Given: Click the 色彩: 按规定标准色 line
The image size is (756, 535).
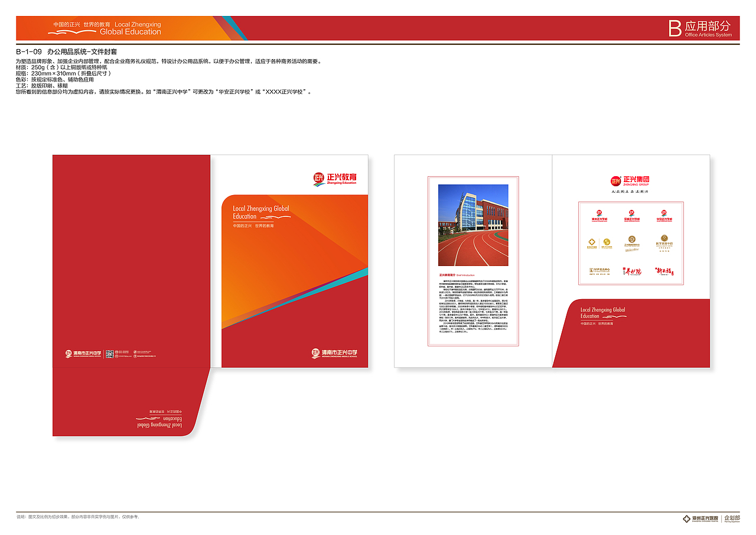Looking at the screenshot, I should click(55, 79).
